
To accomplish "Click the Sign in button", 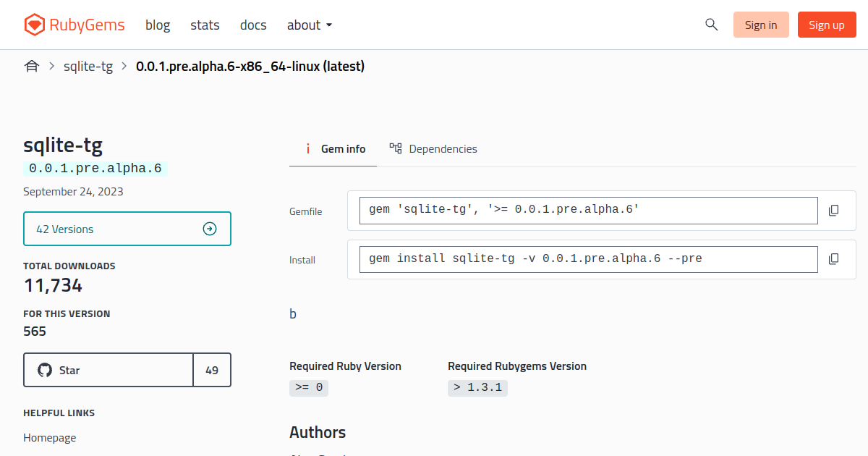I will pyautogui.click(x=761, y=25).
